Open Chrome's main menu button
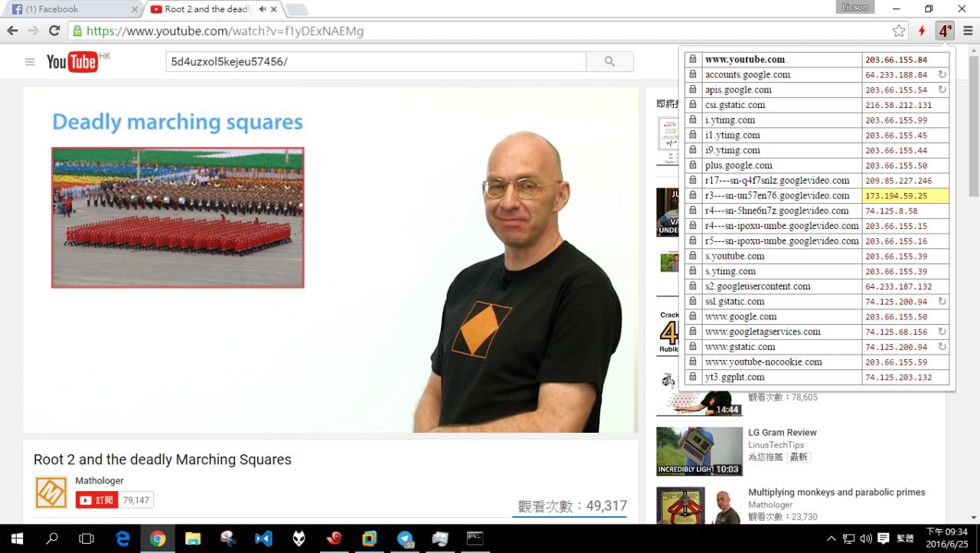The image size is (980, 553). tap(968, 31)
